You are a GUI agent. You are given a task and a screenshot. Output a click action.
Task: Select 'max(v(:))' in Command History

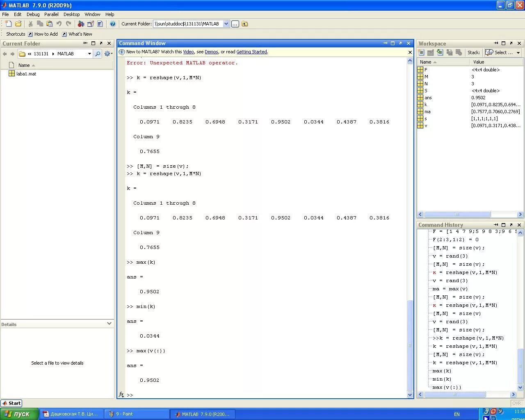pyautogui.click(x=447, y=387)
